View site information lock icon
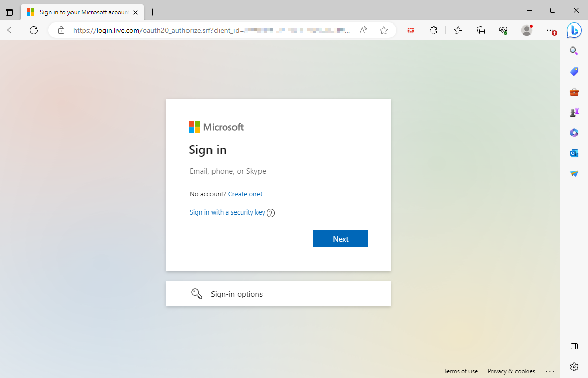Viewport: 588px width, 378px height. 61,30
